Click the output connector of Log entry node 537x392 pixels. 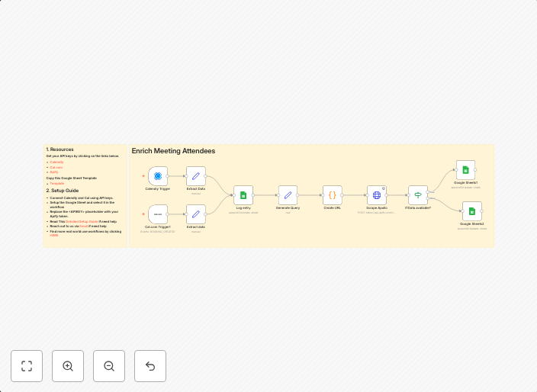click(252, 195)
